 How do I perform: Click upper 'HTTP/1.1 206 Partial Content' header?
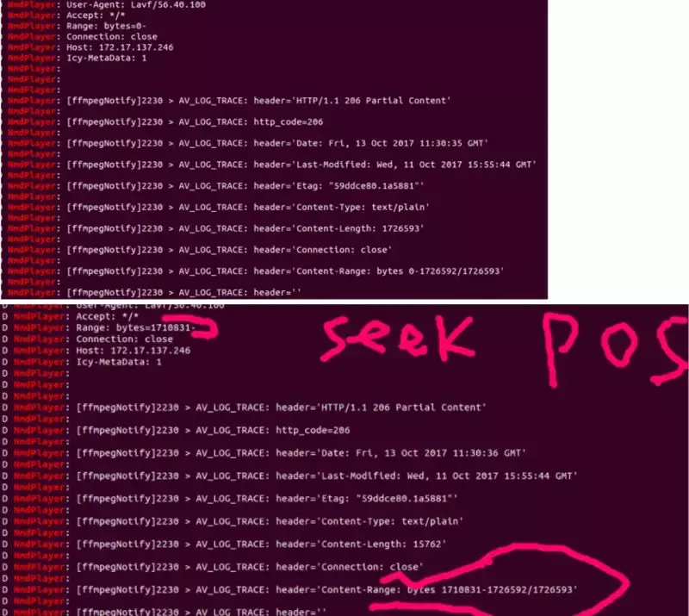(374, 101)
